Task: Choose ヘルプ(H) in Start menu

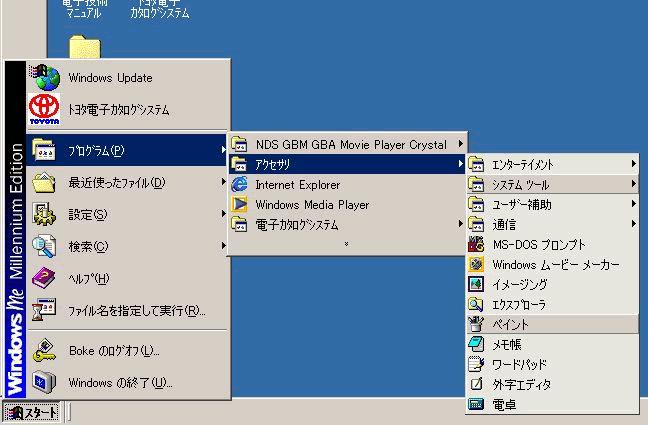Action: click(127, 278)
